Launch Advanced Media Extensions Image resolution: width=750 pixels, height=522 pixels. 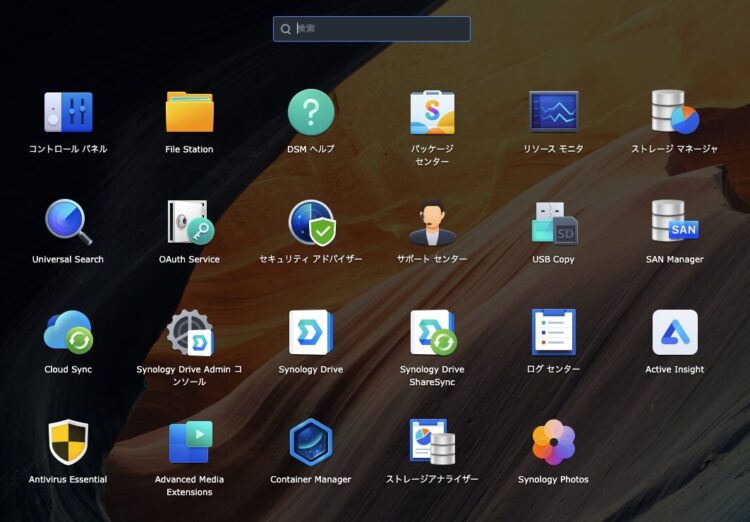pyautogui.click(x=190, y=442)
